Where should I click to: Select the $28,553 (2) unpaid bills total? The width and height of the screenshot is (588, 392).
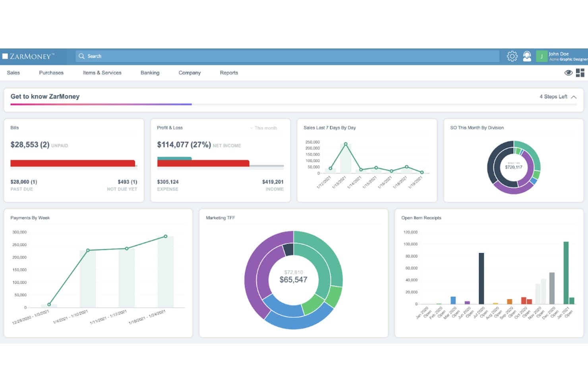(30, 145)
